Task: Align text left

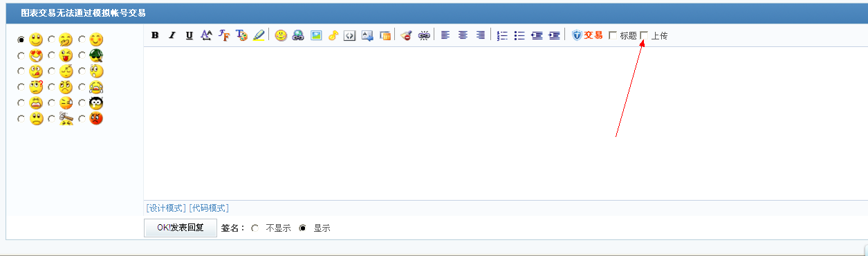Action: [x=445, y=35]
